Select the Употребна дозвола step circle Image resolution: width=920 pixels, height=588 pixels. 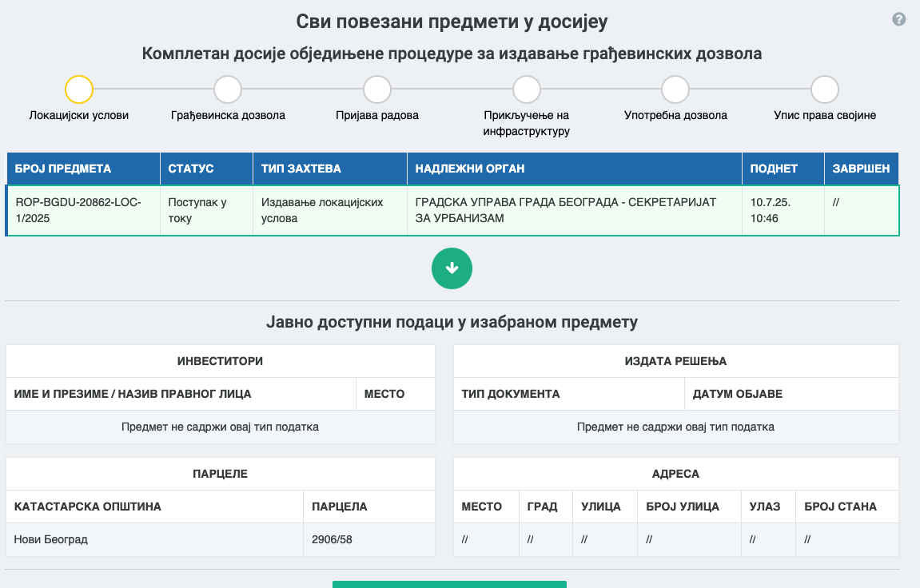(x=675, y=89)
